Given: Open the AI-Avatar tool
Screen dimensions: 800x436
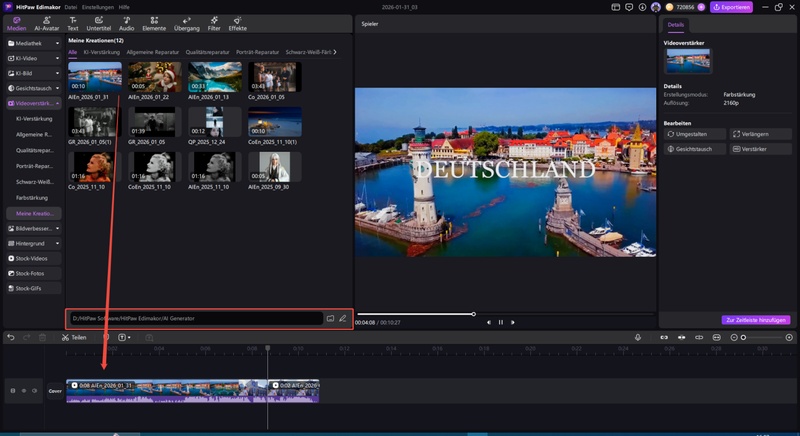Looking at the screenshot, I should tap(46, 23).
